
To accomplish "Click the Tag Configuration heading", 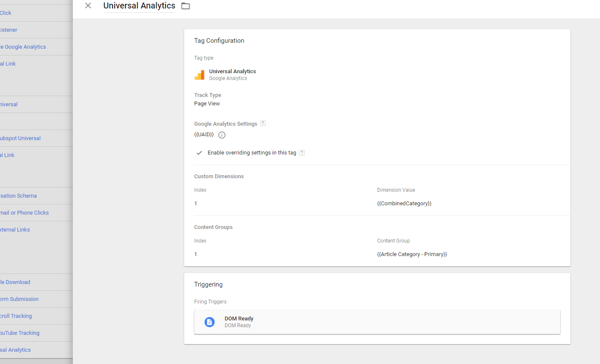I will 219,41.
